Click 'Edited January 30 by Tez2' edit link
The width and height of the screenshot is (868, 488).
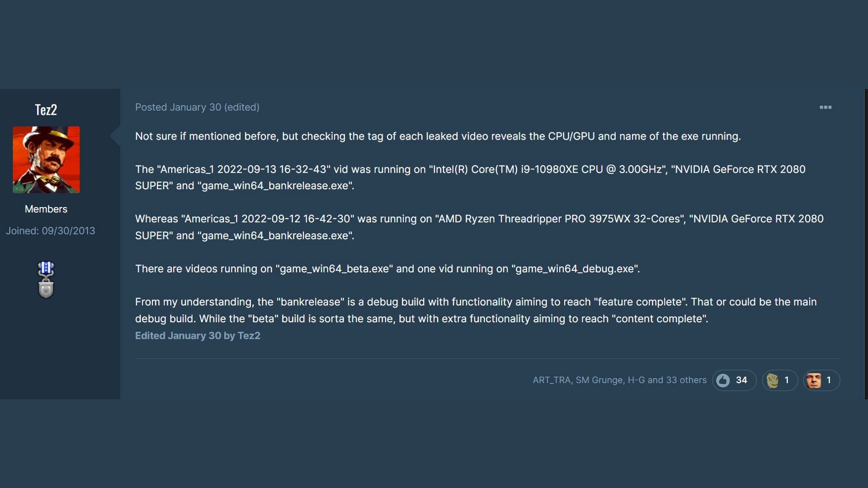[198, 335]
